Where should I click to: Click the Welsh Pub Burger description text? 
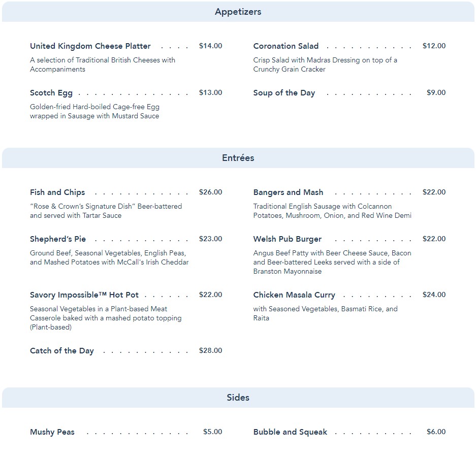point(332,262)
